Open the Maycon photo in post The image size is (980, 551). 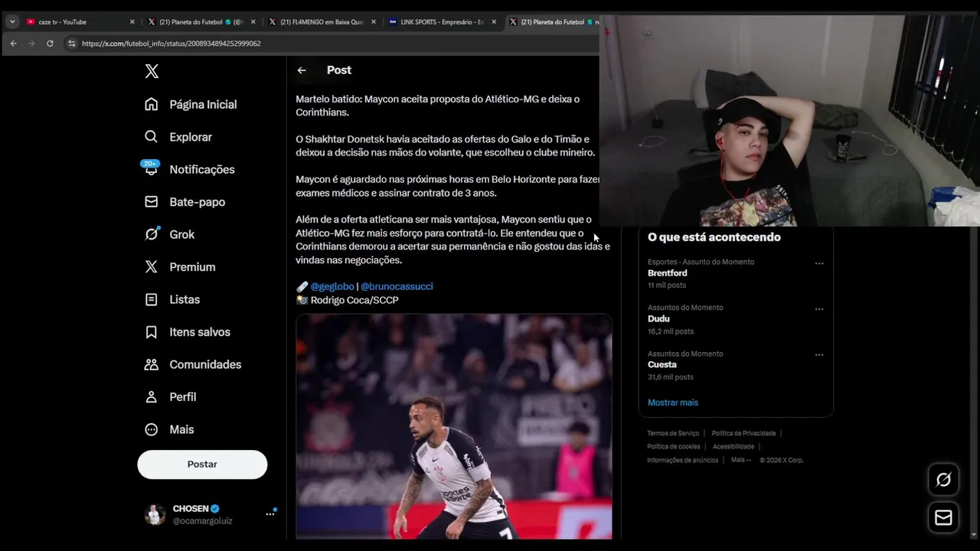(454, 426)
